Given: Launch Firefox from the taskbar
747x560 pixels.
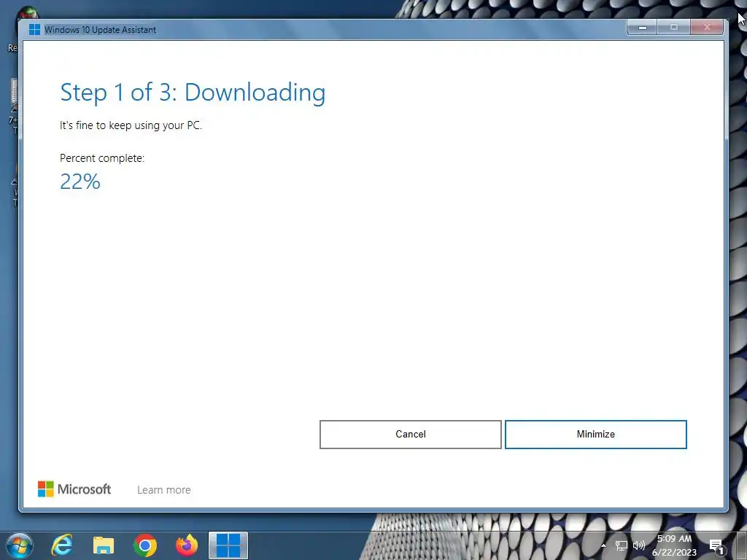Looking at the screenshot, I should pyautogui.click(x=187, y=545).
